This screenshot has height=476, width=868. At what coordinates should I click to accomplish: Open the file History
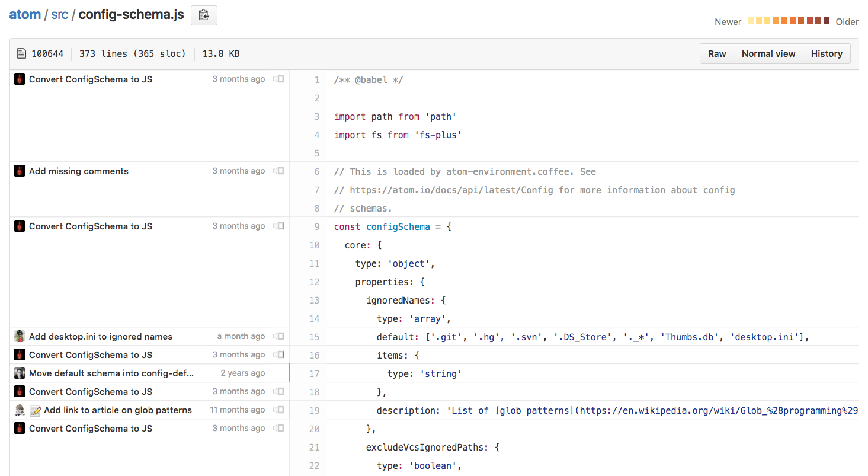pyautogui.click(x=827, y=53)
